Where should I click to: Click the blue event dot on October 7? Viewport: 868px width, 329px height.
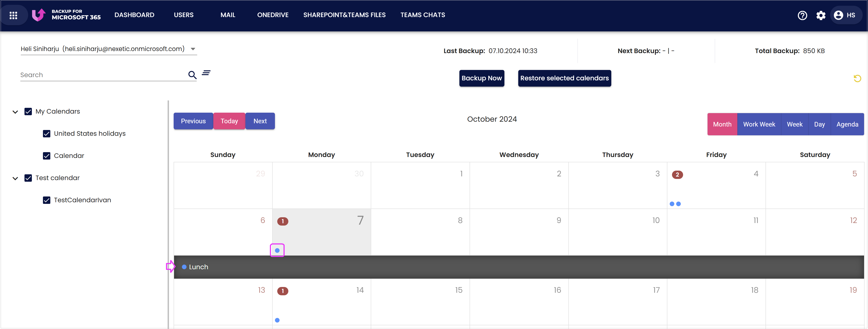coord(277,251)
